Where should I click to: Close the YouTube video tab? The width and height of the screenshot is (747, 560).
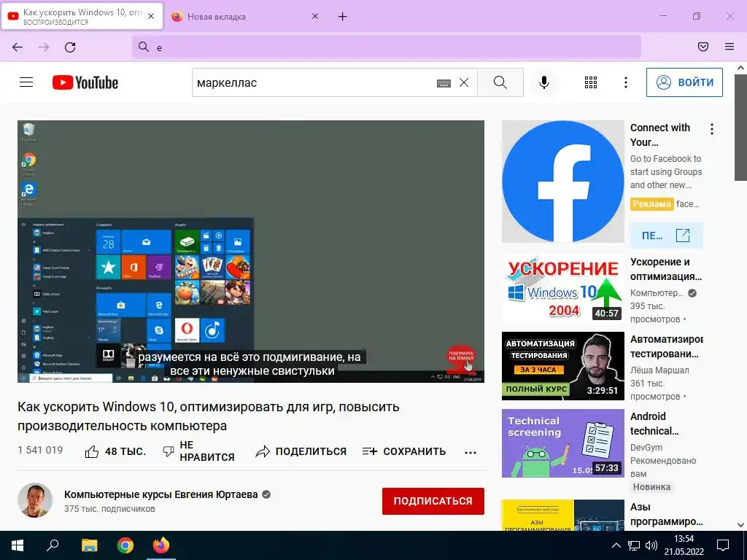click(x=151, y=17)
